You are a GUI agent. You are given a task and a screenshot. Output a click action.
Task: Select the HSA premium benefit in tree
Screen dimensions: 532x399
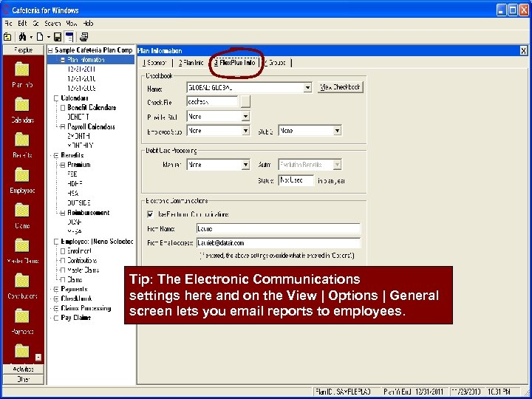(x=73, y=194)
